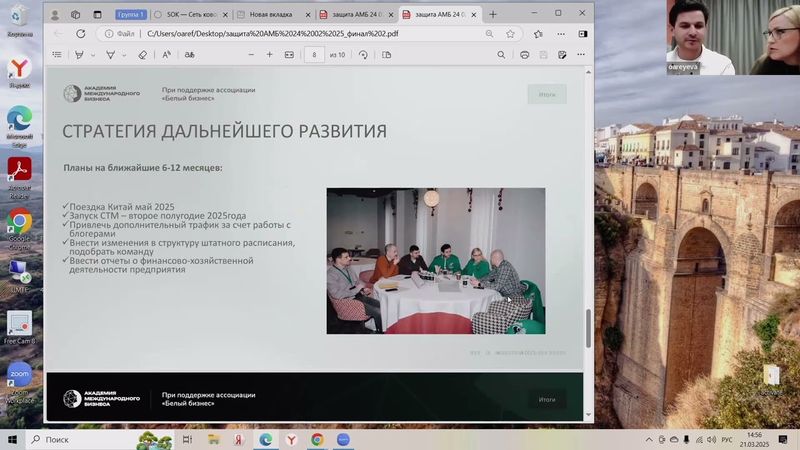This screenshot has height=450, width=800.
Task: Open Zoom from the taskbar
Action: (x=343, y=439)
